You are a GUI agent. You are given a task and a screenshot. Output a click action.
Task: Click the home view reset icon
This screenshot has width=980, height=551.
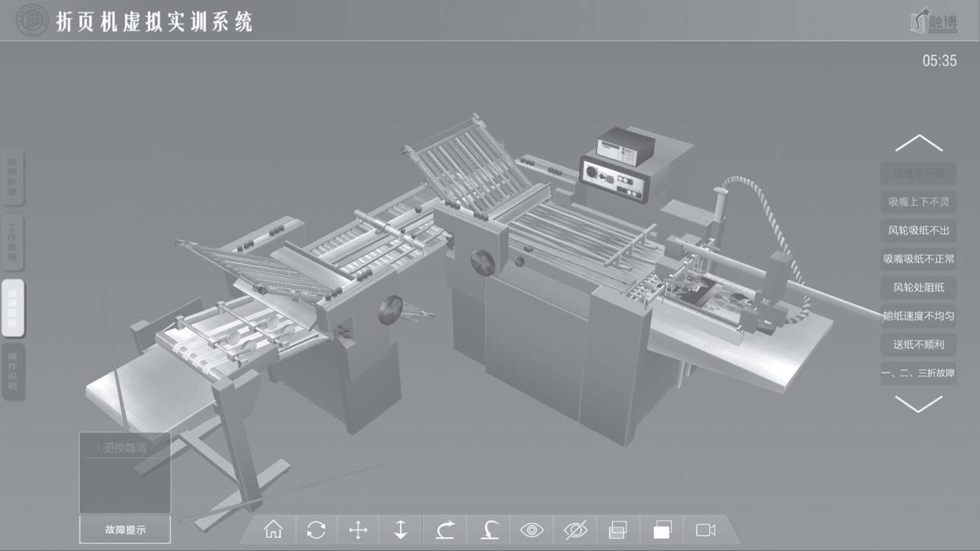click(x=273, y=530)
